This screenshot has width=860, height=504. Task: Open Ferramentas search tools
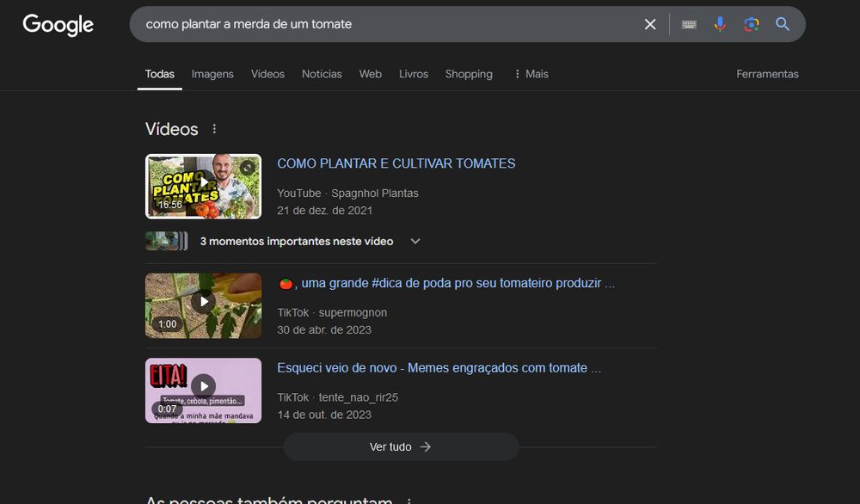[x=767, y=74]
